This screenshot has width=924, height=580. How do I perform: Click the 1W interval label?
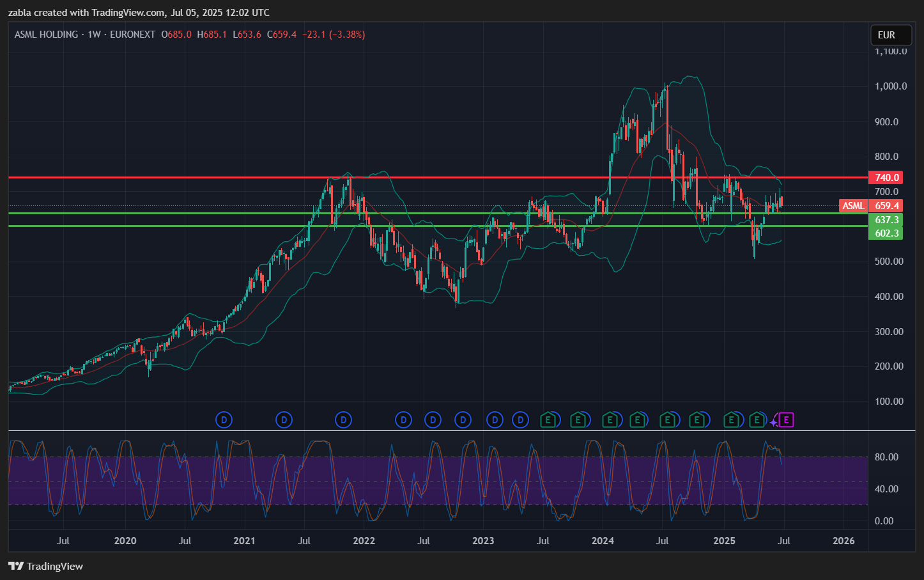click(x=95, y=35)
